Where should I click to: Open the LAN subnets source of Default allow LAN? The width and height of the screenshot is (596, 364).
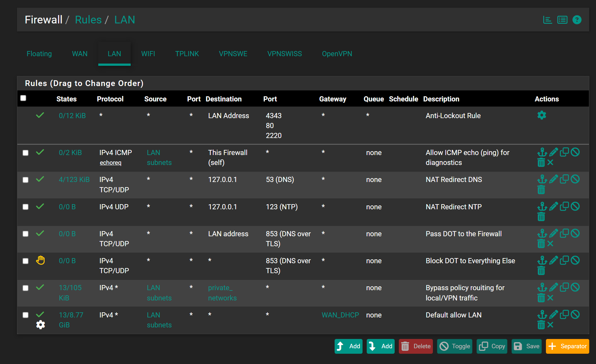(x=159, y=320)
